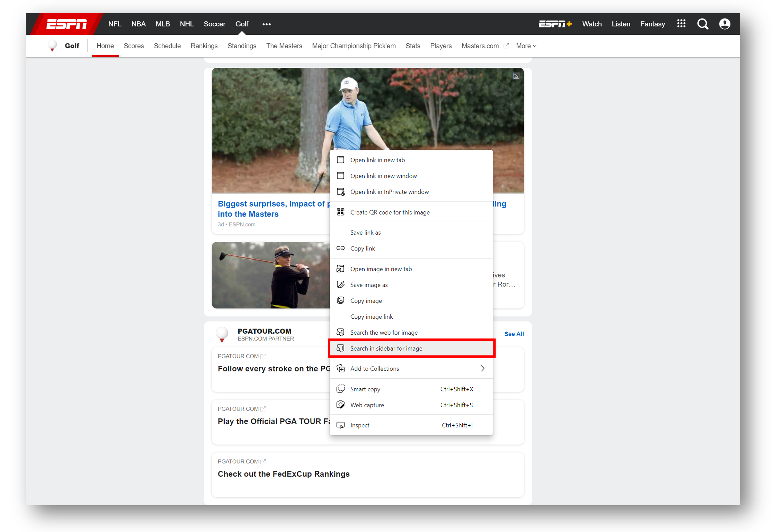Expand the More dropdown in golf nav
This screenshot has width=780, height=532.
(x=526, y=46)
